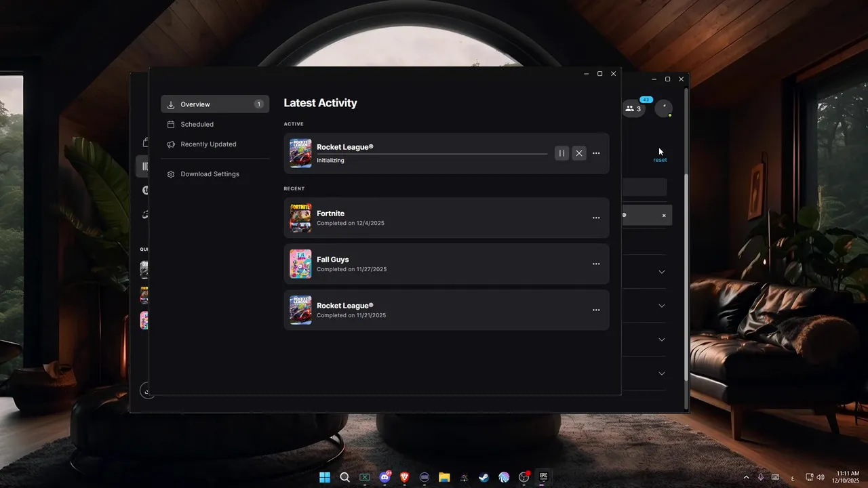868x488 pixels.
Task: Click the Download Settings gear icon
Action: tap(171, 174)
